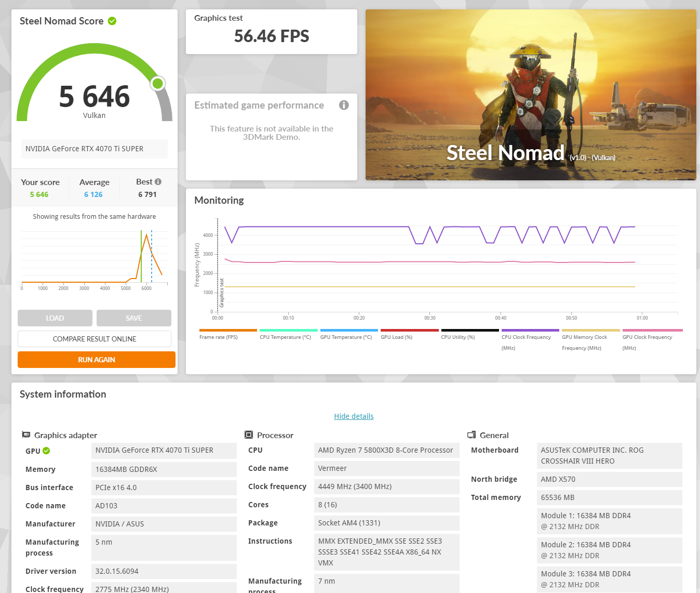Screen dimensions: 700x593
Task: Click the Memory value 16384MB GDDR6X
Action: [164, 469]
